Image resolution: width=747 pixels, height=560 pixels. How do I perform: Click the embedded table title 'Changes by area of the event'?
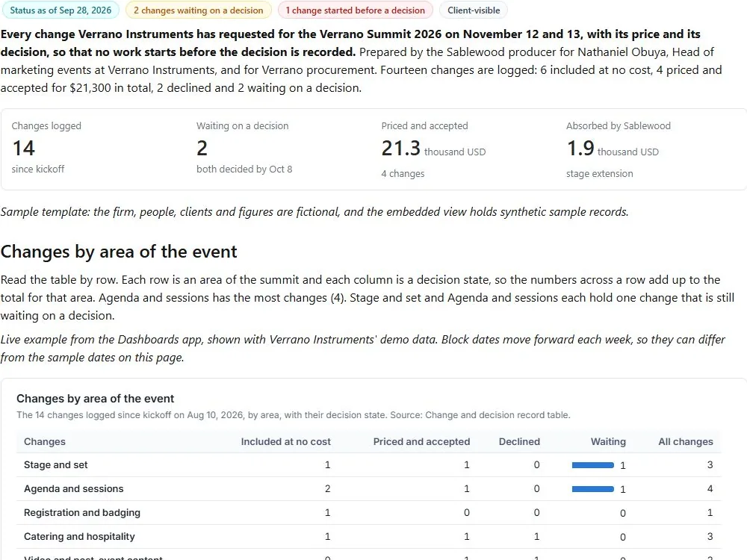coord(96,399)
